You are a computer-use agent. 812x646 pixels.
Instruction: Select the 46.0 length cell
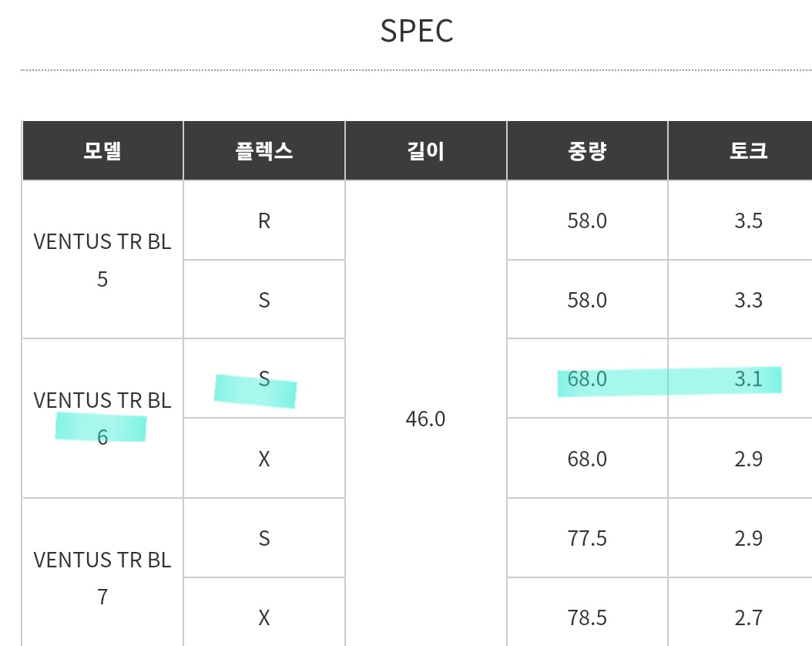[425, 419]
